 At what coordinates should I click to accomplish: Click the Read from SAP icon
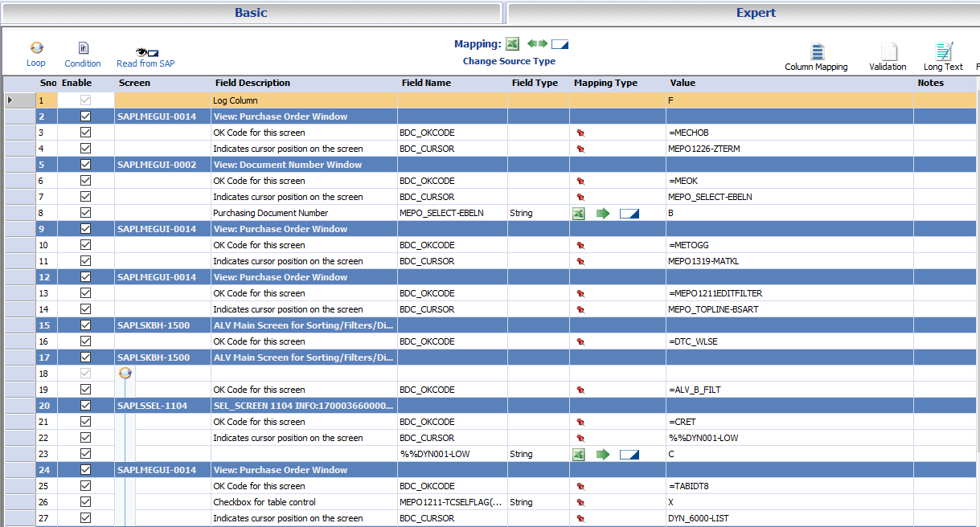(x=146, y=51)
